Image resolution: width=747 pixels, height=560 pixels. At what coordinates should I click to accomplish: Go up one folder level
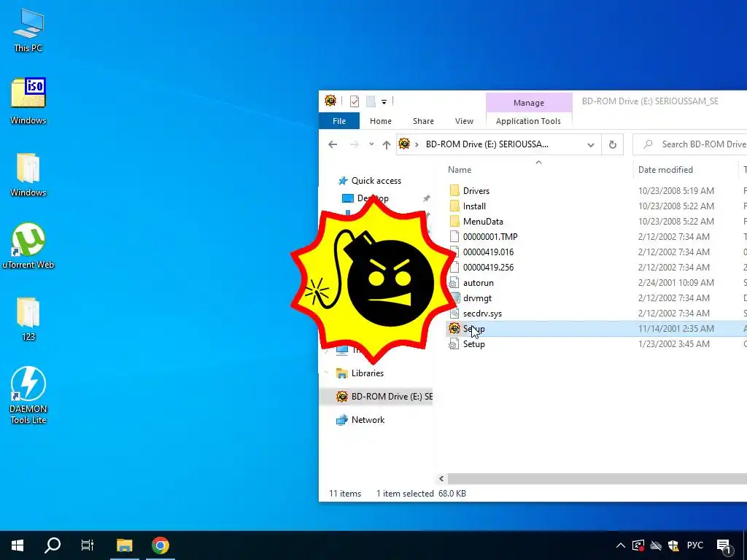tap(387, 145)
